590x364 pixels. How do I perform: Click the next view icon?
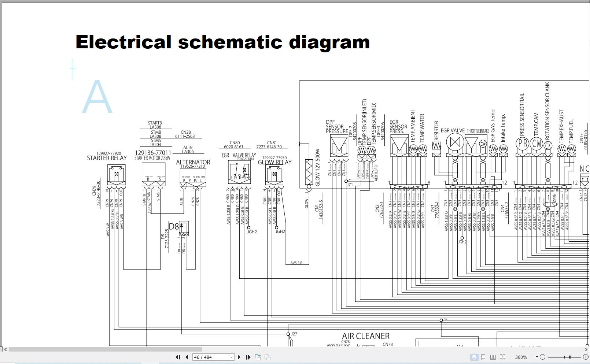tap(268, 357)
